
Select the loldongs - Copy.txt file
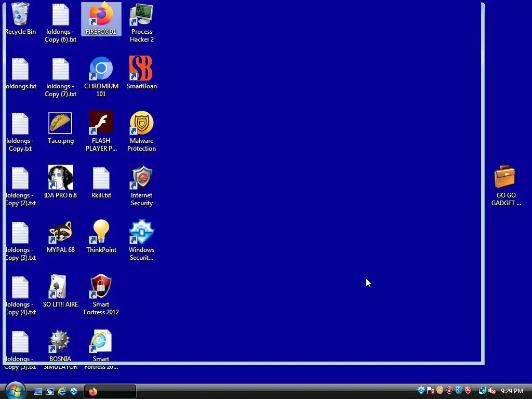click(20, 131)
